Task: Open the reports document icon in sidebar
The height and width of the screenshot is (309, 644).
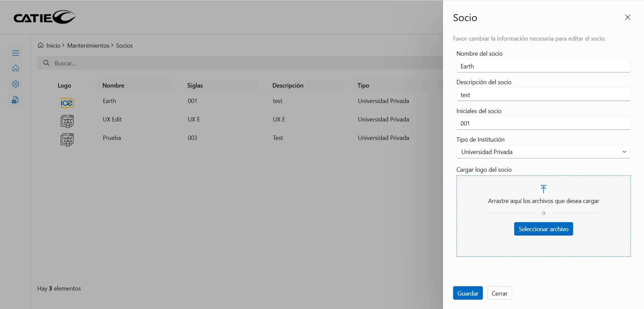Action: (x=15, y=100)
